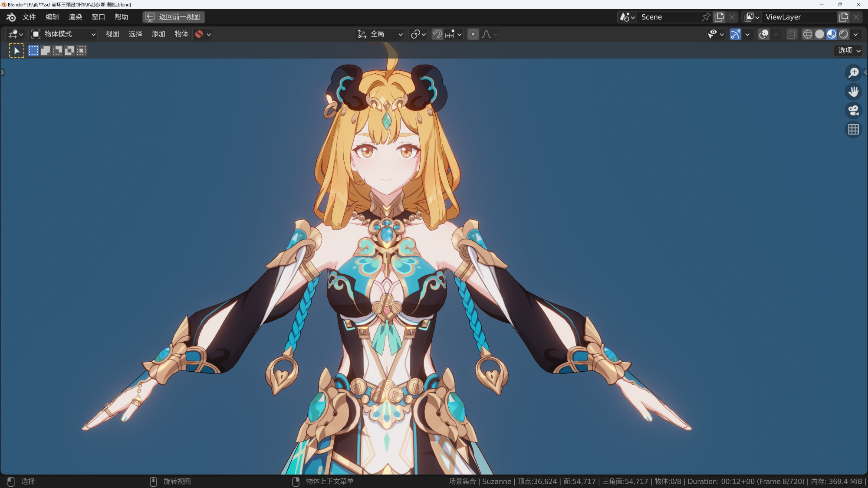This screenshot has height=488, width=868.
Task: Click 返回前一视图 button
Action: [174, 17]
